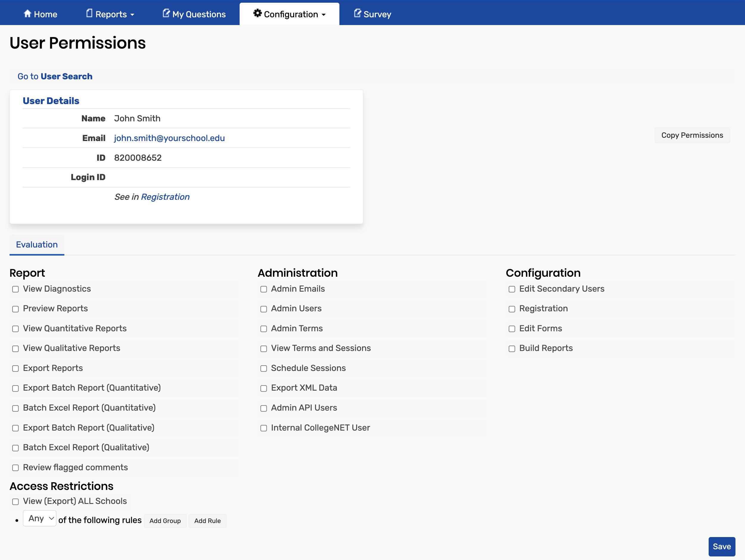This screenshot has height=560, width=745.
Task: Check the Admin Users permission
Action: click(264, 309)
